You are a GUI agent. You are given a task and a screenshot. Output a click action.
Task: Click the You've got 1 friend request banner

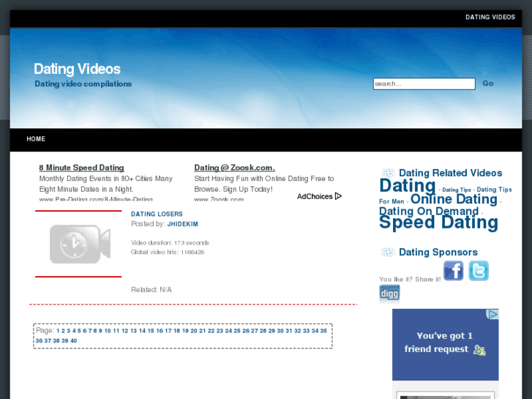[x=445, y=345]
